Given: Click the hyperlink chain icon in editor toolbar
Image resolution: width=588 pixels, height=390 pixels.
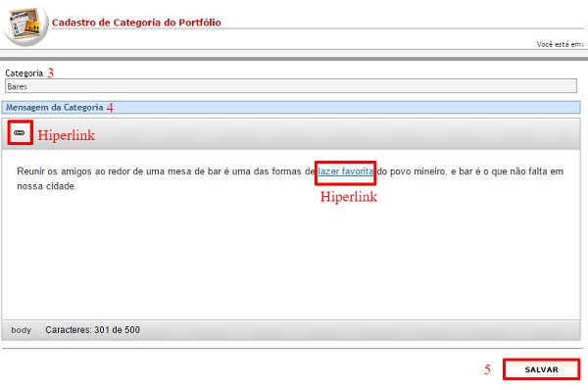Looking at the screenshot, I should click(x=20, y=132).
